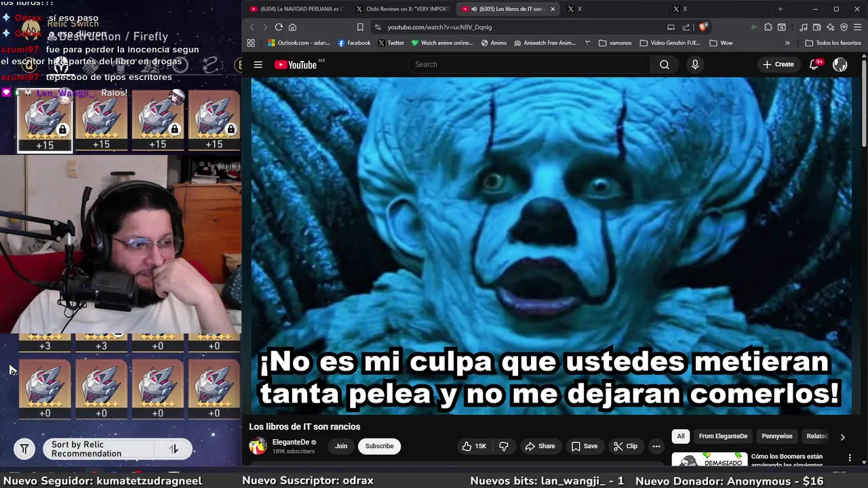Screen dimensions: 868x488
Task: Open the browser apps grid bookmark icon
Action: click(251, 43)
